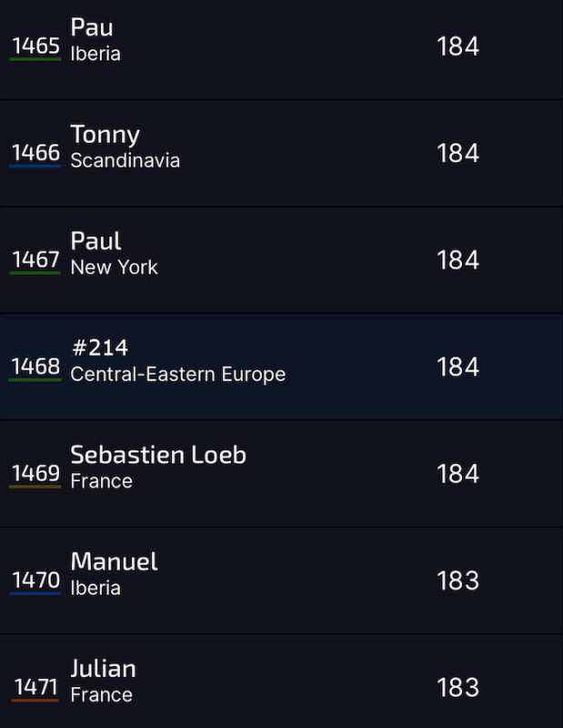Click Manuel's score of 183
Image resolution: width=563 pixels, height=728 pixels.
point(457,581)
